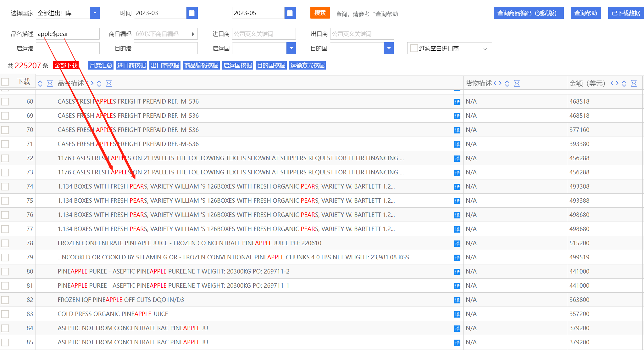Image resolution: width=644 pixels, height=350 pixels.
Task: Tick the checkbox for row 83
Action: [x=5, y=314]
